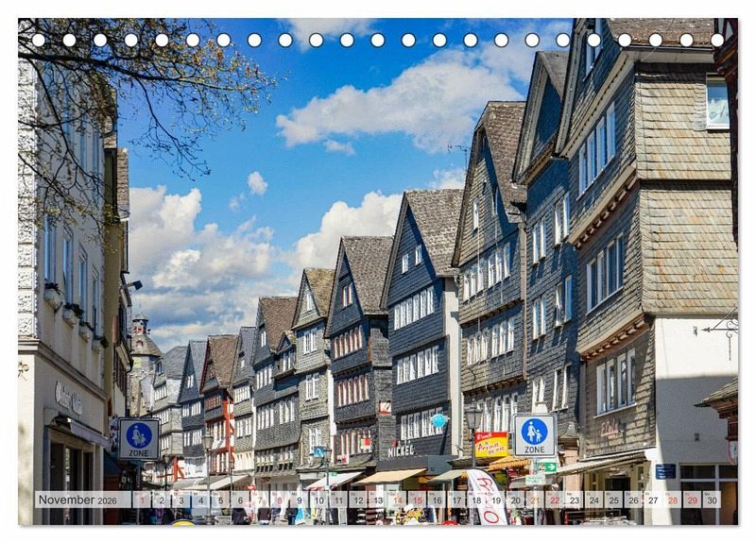The width and height of the screenshot is (756, 543).
Task: Click the right blue pedestrian zone sign
Action: pyautogui.click(x=535, y=435)
